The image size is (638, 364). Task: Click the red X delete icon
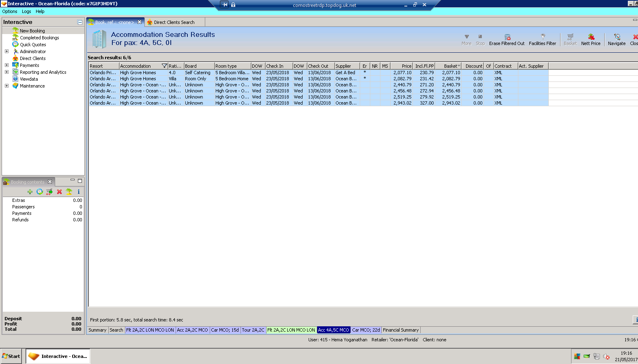(59, 192)
